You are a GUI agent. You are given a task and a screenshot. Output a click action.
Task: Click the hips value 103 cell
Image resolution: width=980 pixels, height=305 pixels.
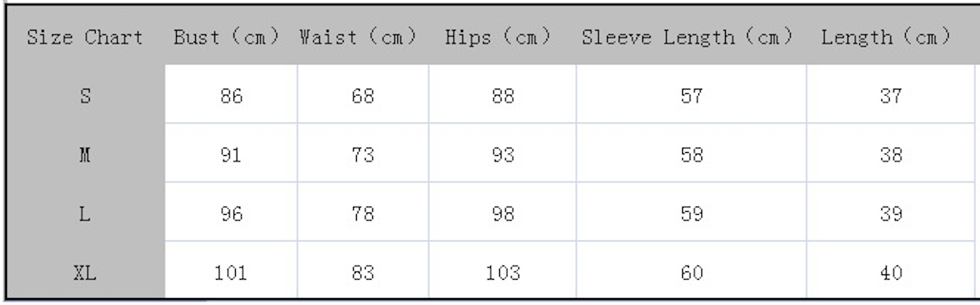click(502, 270)
